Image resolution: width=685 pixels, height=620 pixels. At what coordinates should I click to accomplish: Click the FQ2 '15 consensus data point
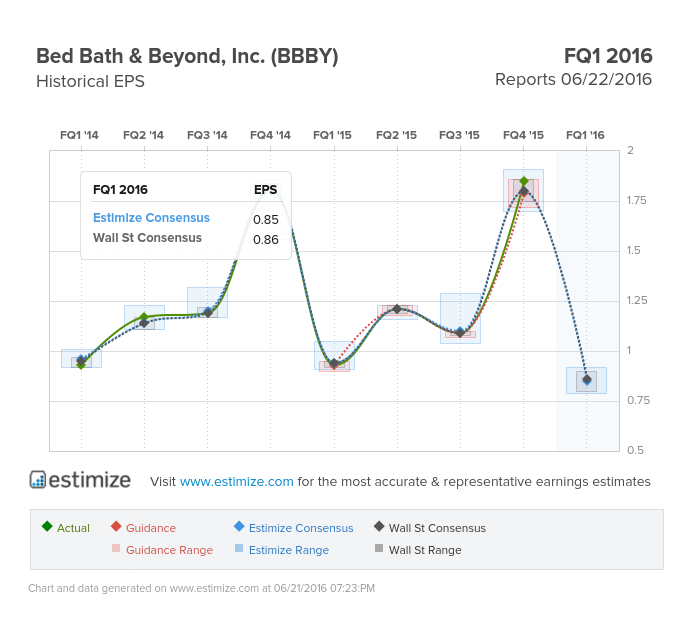(397, 309)
